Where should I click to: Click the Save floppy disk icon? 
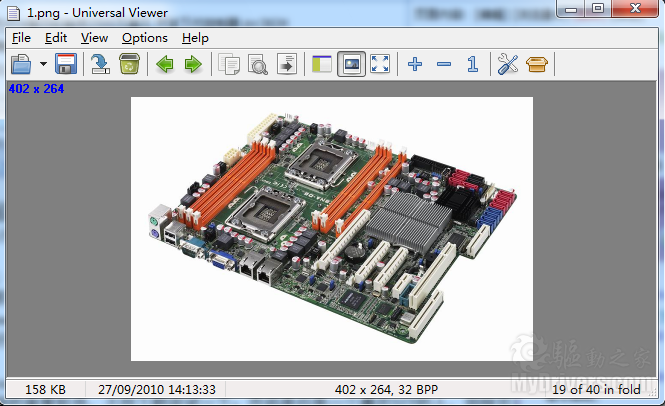click(x=66, y=65)
